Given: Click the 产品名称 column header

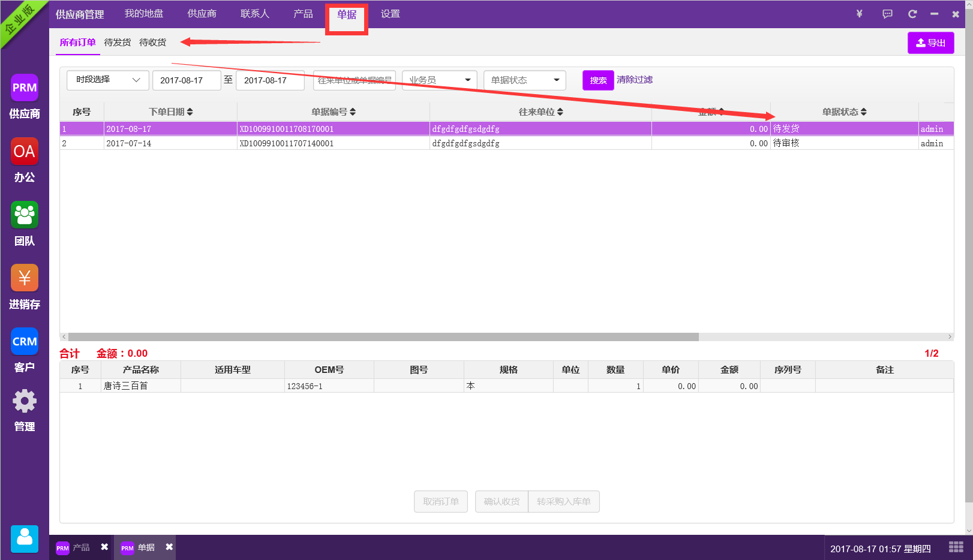Looking at the screenshot, I should (x=141, y=370).
